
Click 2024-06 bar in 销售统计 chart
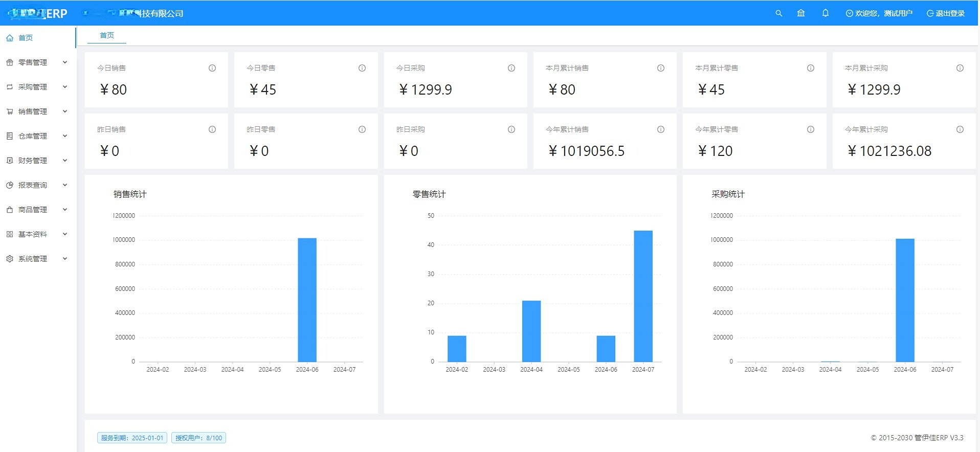tap(307, 300)
